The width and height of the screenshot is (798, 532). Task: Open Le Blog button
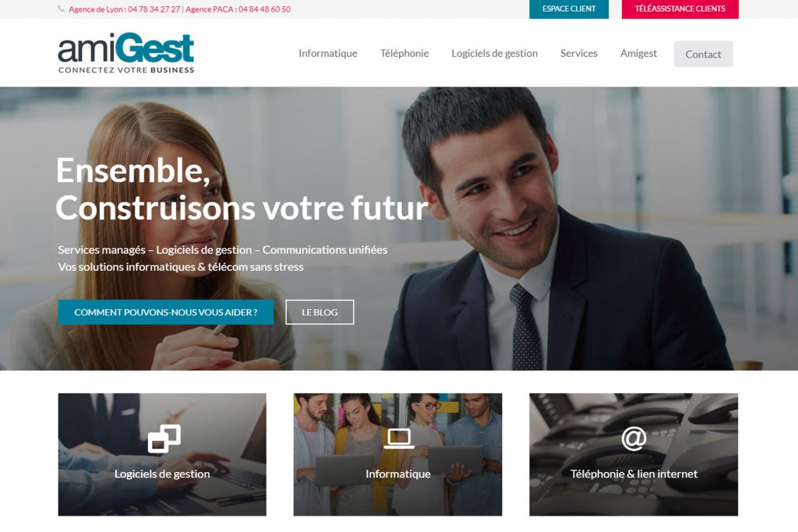(320, 312)
